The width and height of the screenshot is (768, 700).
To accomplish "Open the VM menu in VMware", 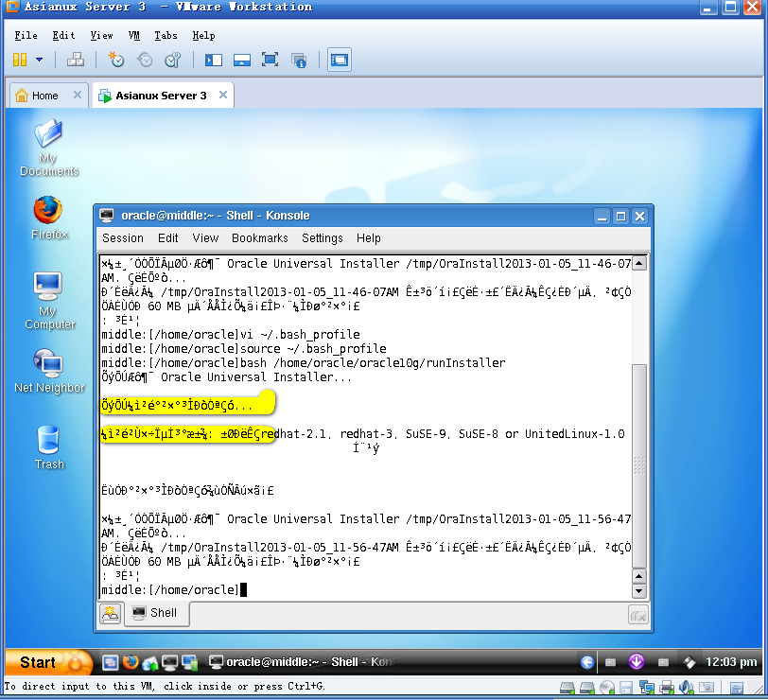I will (x=133, y=35).
